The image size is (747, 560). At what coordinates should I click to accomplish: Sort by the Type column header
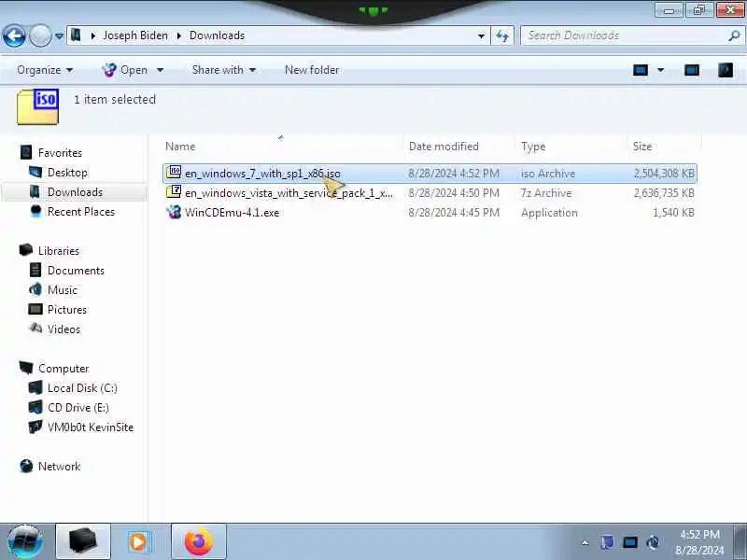[x=533, y=147]
